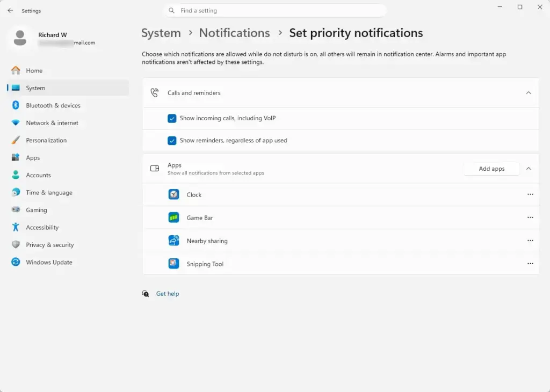Open more options for Clock
Image resolution: width=550 pixels, height=392 pixels.
click(530, 194)
